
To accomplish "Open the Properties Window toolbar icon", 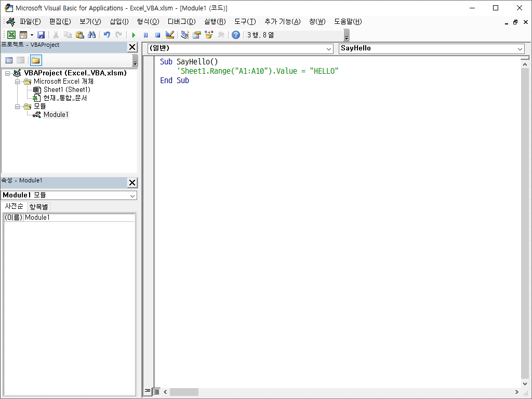I will pyautogui.click(x=197, y=35).
